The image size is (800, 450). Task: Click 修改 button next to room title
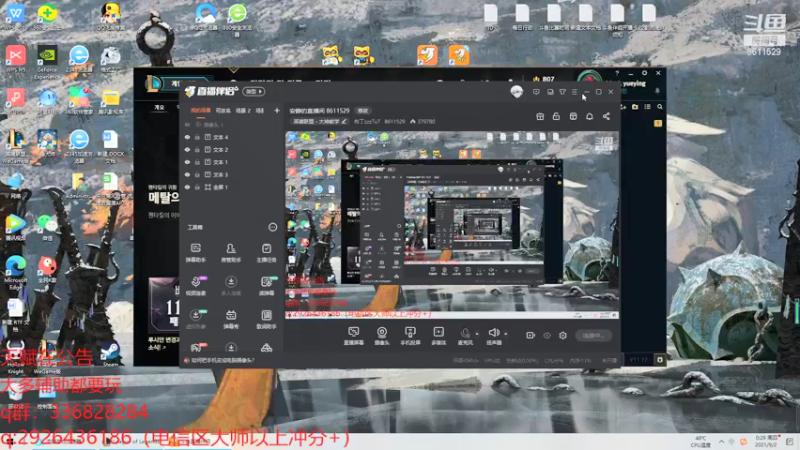(363, 111)
